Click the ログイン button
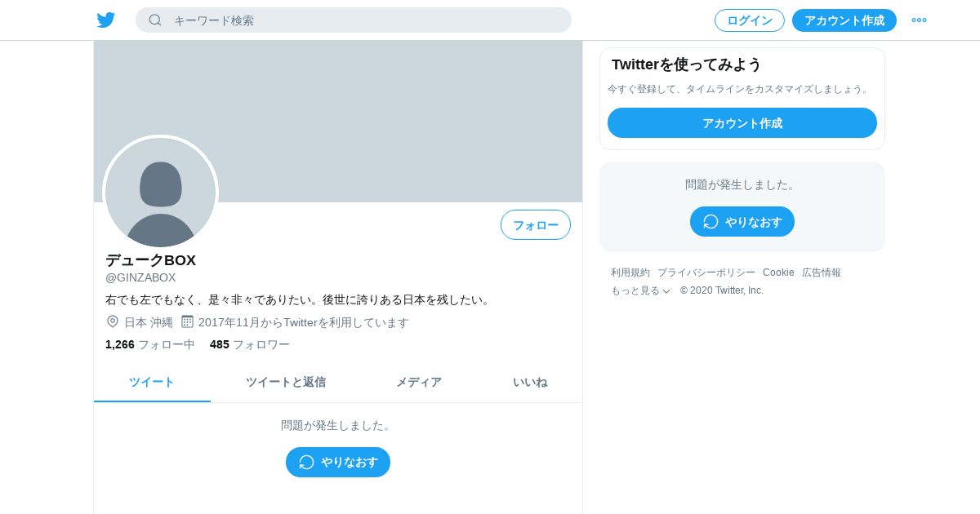 point(750,20)
